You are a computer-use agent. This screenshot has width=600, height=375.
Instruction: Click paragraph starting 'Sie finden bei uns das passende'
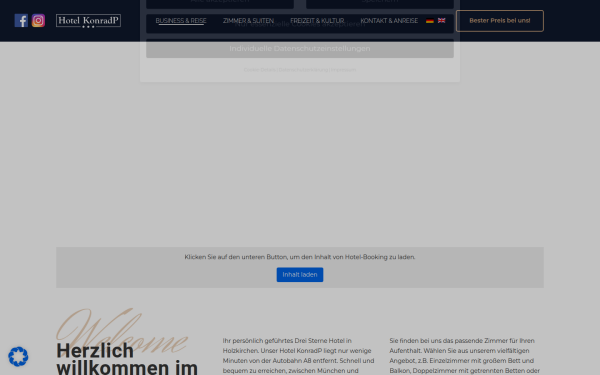pyautogui.click(x=465, y=356)
